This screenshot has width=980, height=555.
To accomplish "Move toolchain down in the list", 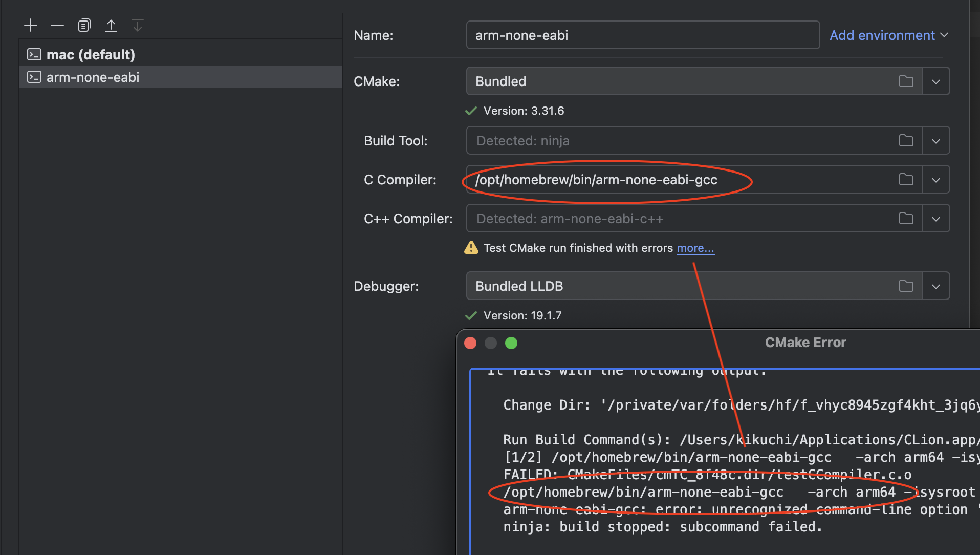I will 138,25.
